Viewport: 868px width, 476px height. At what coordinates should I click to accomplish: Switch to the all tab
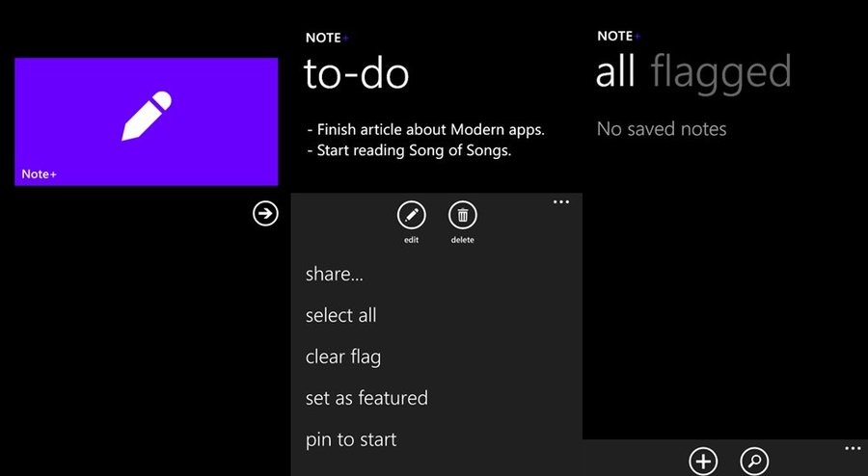pyautogui.click(x=615, y=72)
